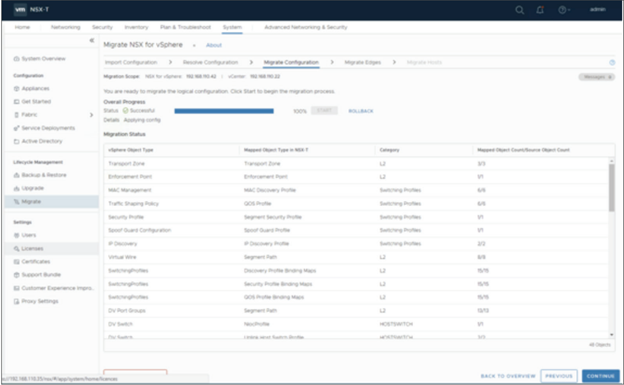Sort by vSphere Object Type column header
This screenshot has width=624, height=385.
coord(131,150)
